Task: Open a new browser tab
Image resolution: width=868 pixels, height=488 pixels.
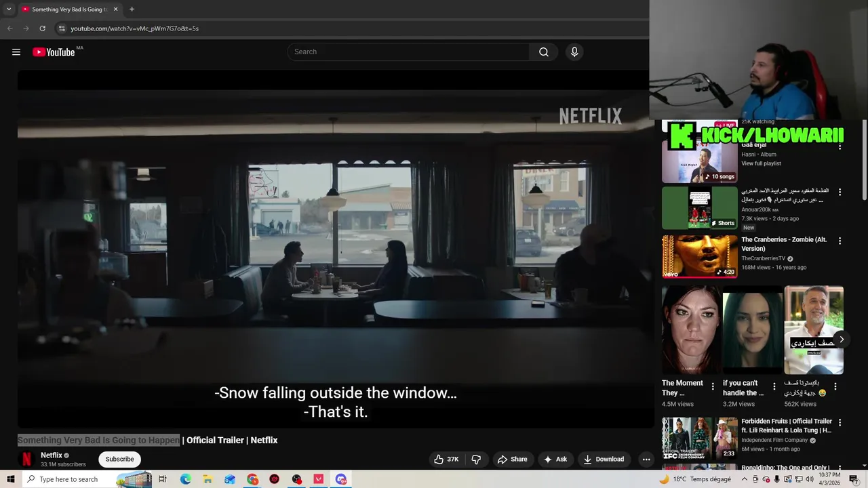Action: pyautogui.click(x=132, y=9)
